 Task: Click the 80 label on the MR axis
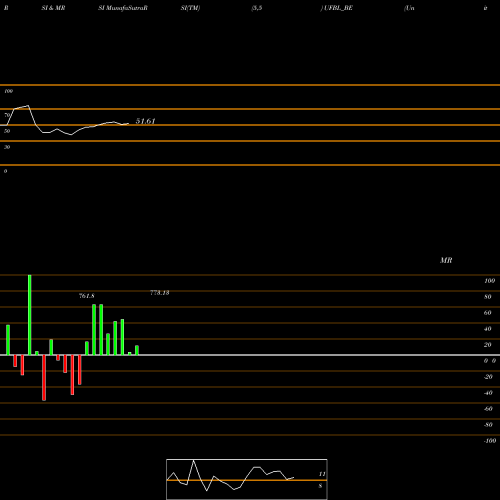488,297
